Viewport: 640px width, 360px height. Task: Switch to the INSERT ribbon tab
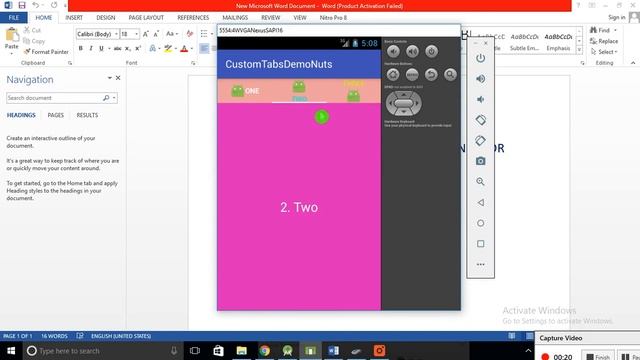[74, 18]
